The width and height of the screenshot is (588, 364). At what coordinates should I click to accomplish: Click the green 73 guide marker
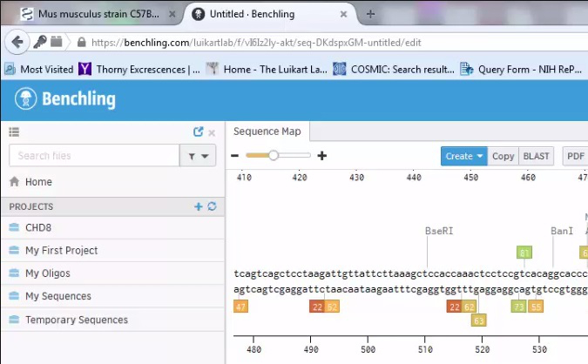coord(518,307)
